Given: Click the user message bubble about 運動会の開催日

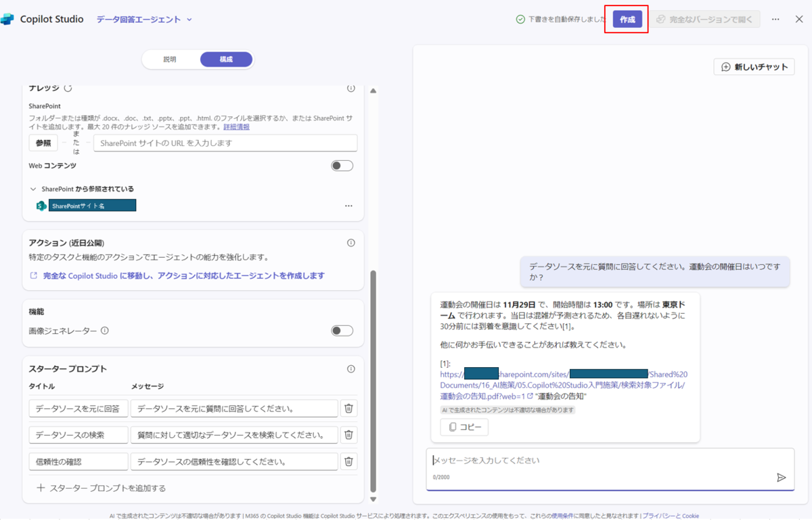Looking at the screenshot, I should click(x=655, y=272).
